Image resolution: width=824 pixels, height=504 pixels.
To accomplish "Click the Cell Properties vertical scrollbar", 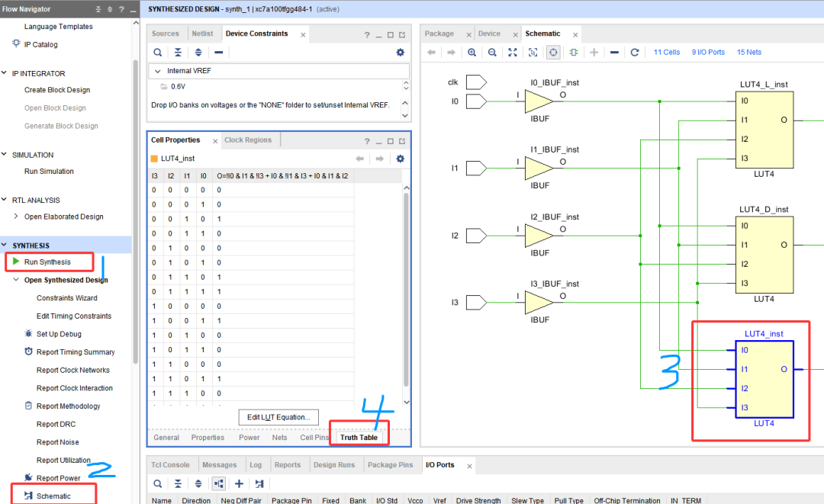I will 406,290.
